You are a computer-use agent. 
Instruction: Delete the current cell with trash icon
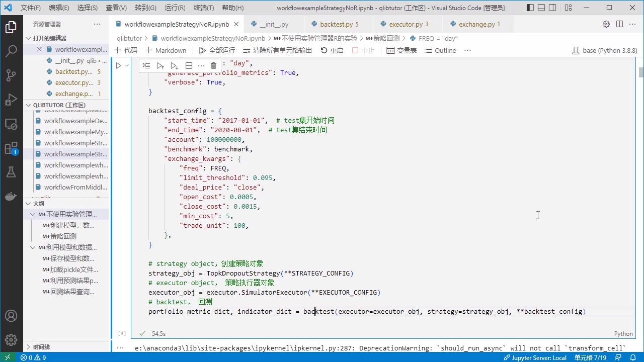[213, 65]
